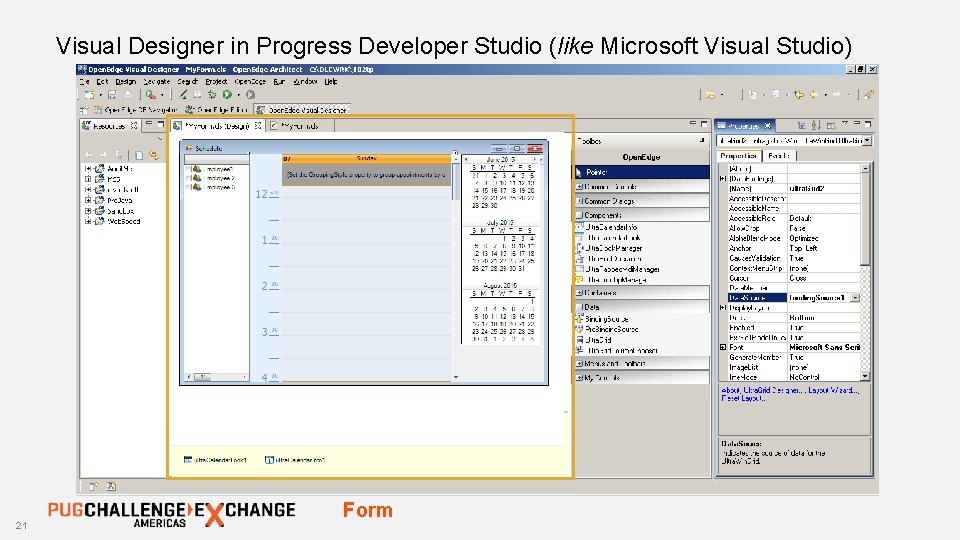Click the New file toolbar icon

(89, 95)
